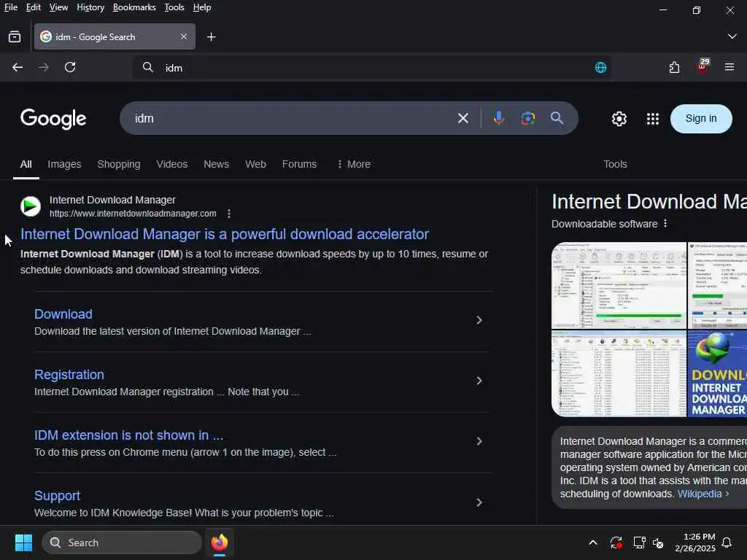Clear the Google search box with X
This screenshot has width=747, height=560.
462,118
